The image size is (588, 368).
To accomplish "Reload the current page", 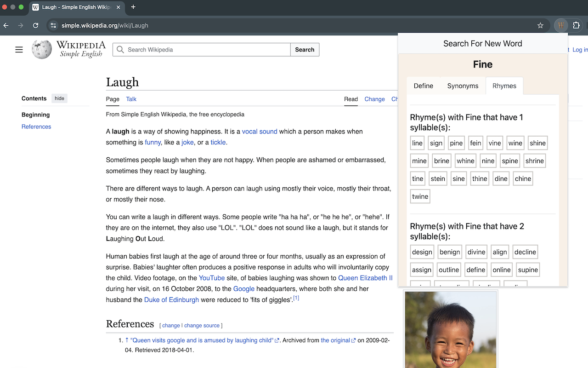I will (35, 25).
